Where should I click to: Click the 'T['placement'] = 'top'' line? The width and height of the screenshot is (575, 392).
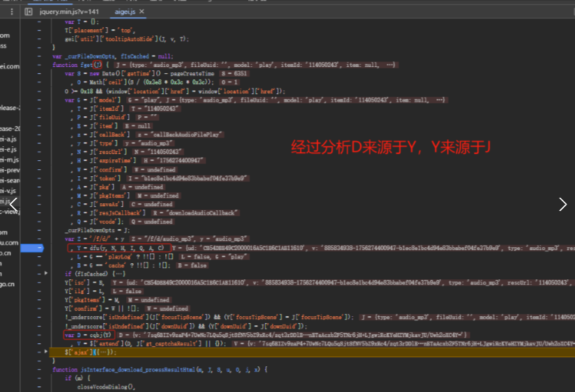coord(100,31)
